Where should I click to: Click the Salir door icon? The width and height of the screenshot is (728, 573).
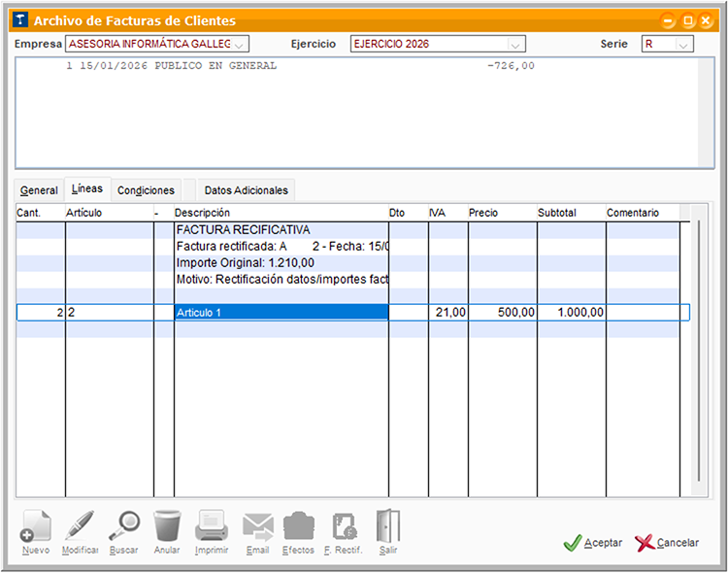pyautogui.click(x=388, y=525)
